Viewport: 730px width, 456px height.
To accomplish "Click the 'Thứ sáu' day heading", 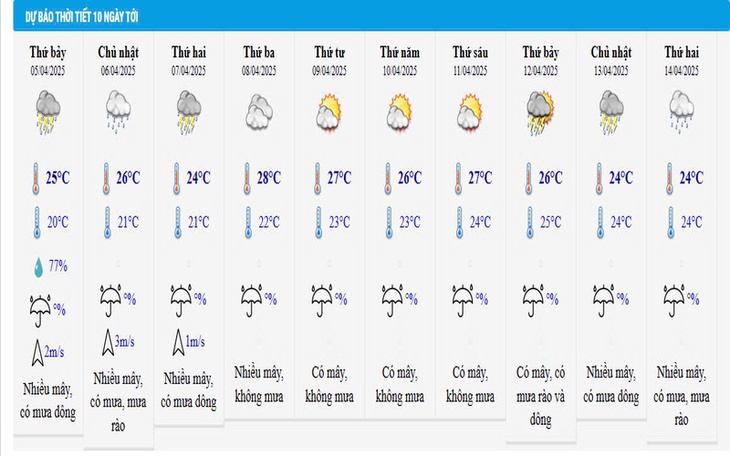I will (x=470, y=52).
